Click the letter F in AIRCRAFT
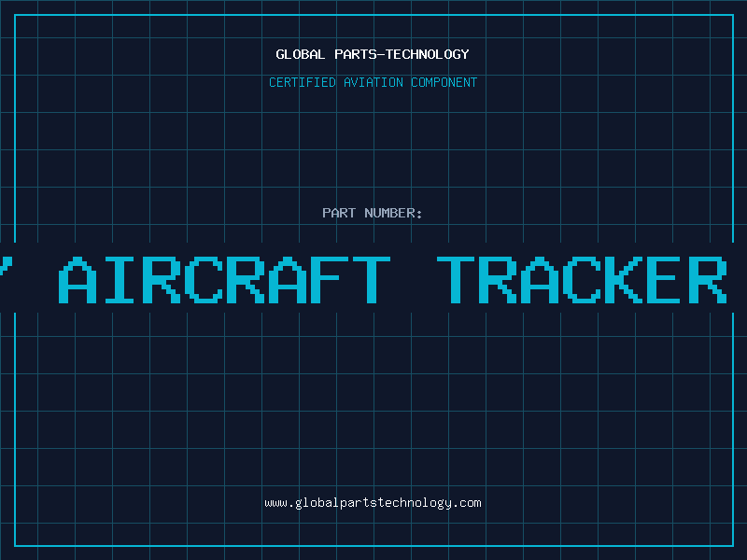Screen dimensions: 747x560 click(x=330, y=280)
